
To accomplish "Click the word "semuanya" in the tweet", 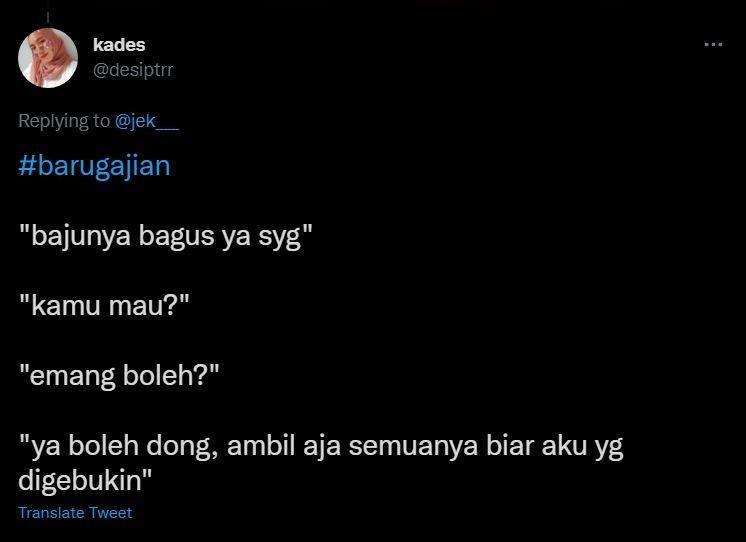I will point(413,446).
